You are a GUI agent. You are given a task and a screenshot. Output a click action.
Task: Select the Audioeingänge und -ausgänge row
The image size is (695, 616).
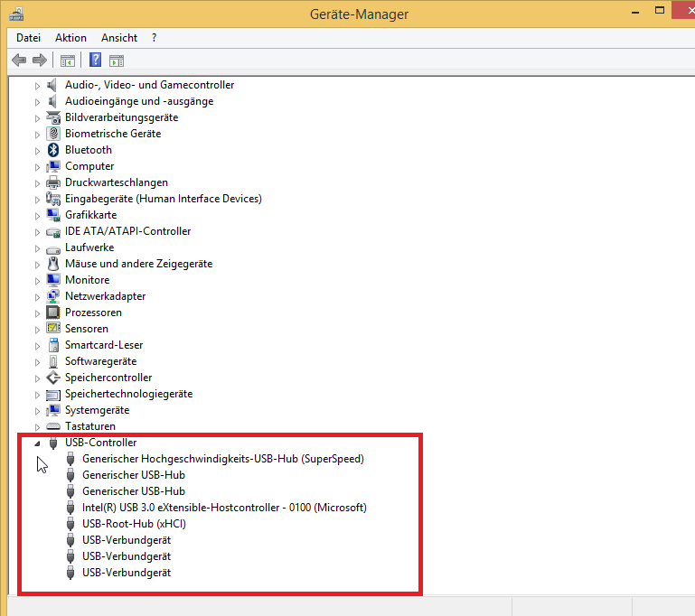139,101
